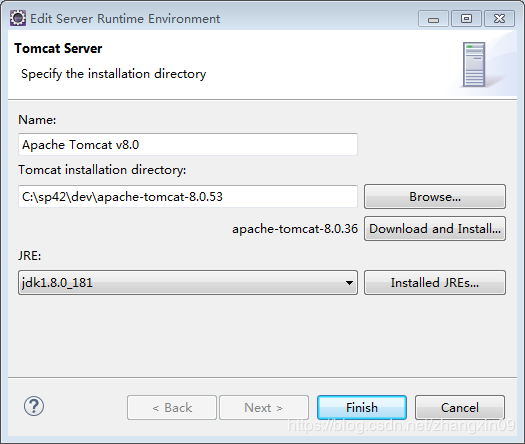The image size is (525, 444).
Task: Cancel the server runtime edit
Action: pyautogui.click(x=460, y=408)
